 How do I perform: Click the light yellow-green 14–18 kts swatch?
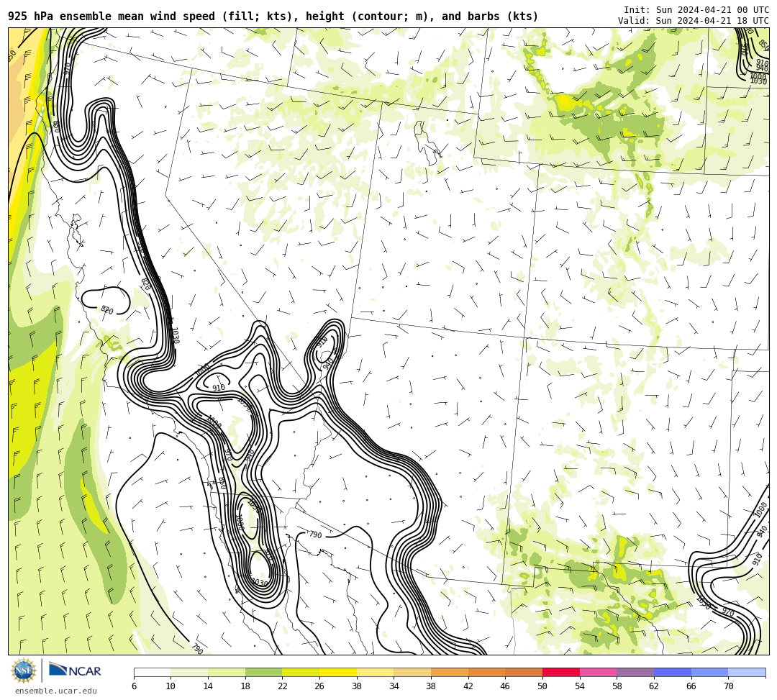tap(227, 672)
